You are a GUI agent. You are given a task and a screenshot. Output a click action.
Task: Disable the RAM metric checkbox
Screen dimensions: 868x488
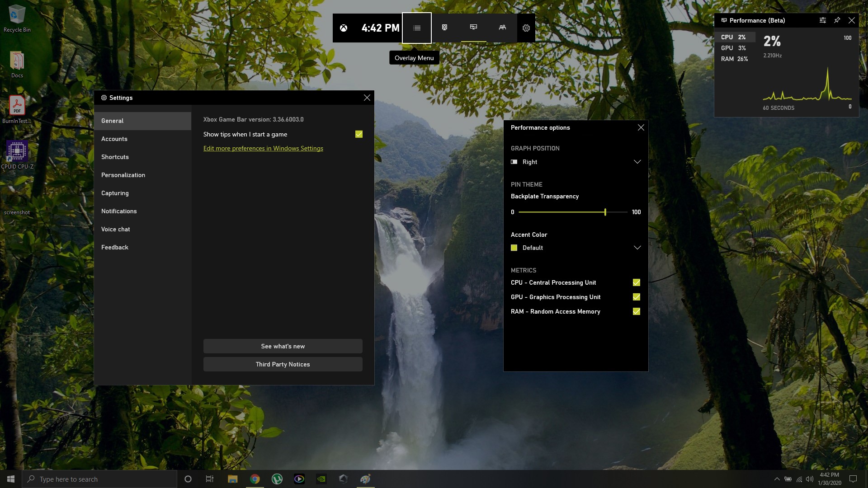pyautogui.click(x=636, y=311)
